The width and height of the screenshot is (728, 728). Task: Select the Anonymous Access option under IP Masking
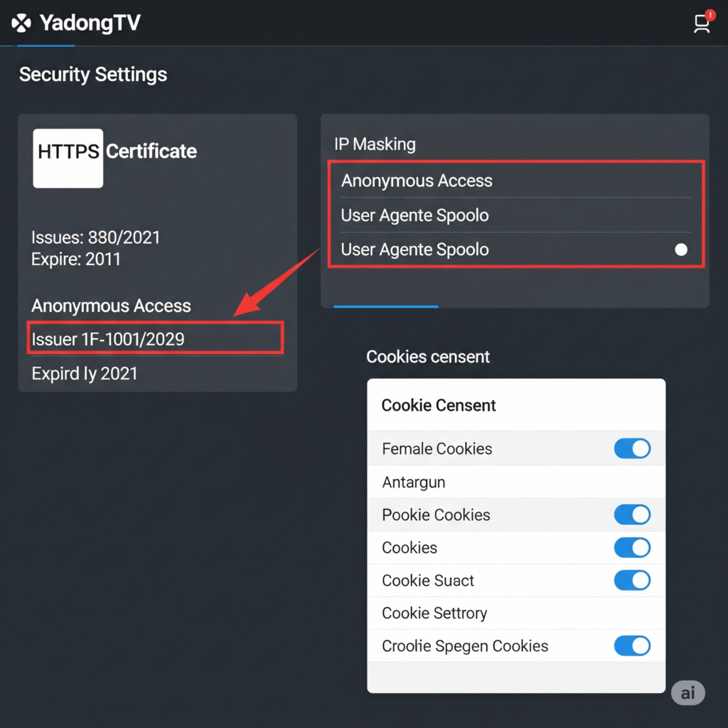click(417, 181)
